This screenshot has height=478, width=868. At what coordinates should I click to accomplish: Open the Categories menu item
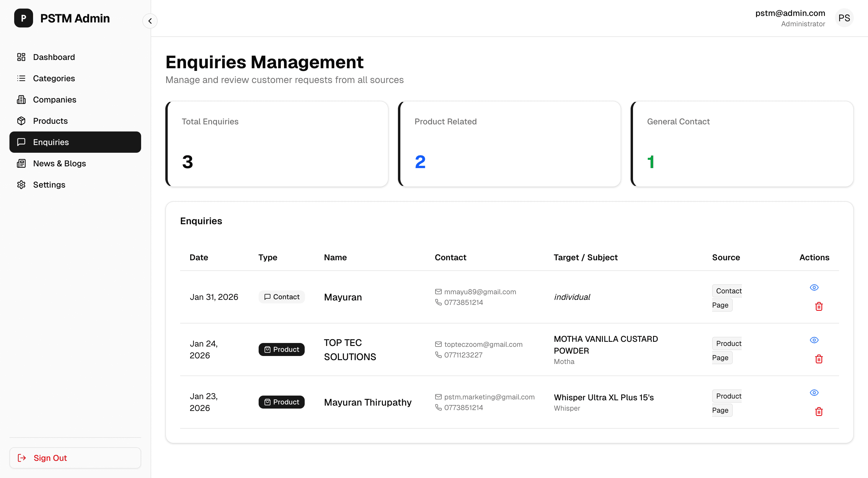tap(75, 78)
